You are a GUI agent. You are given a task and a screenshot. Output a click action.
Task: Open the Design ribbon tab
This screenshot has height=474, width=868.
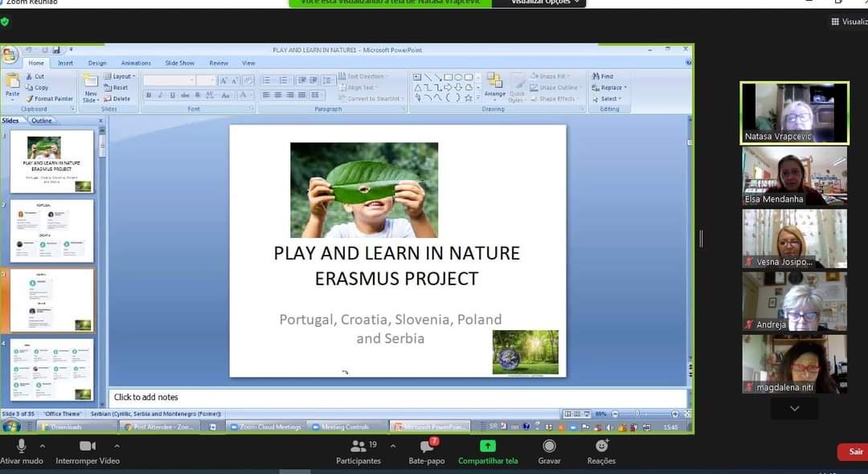(x=97, y=63)
